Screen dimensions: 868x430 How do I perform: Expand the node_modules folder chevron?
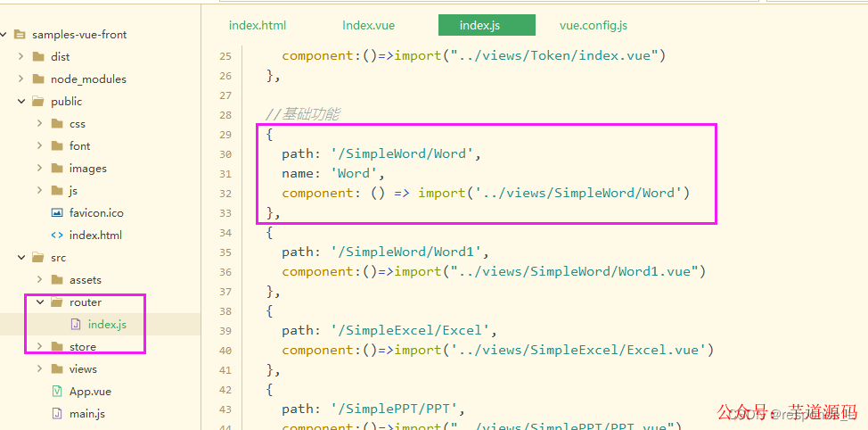[x=20, y=79]
